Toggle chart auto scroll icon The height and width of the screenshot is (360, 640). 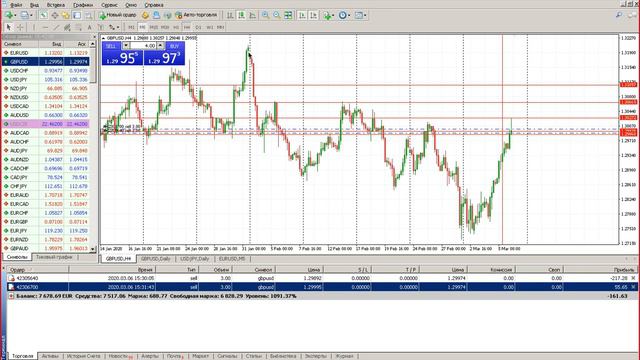coord(302,16)
